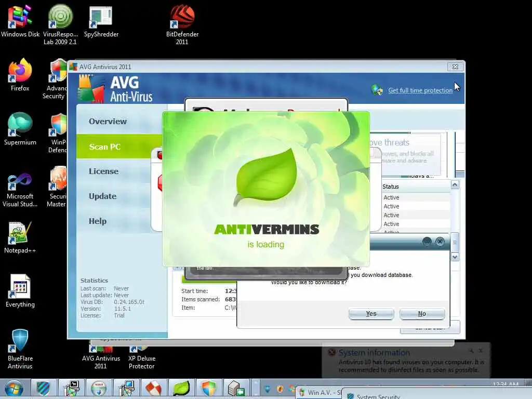
Task: Launch BlueFlare Antivirus desktop icon
Action: (x=20, y=349)
